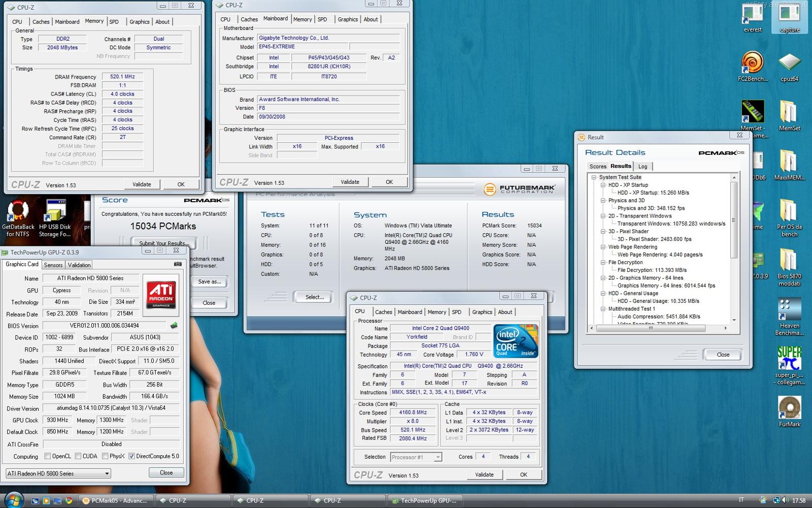Click Save as... in PCMark Score window
Viewport: 812px width, 508px height.
pos(210,282)
